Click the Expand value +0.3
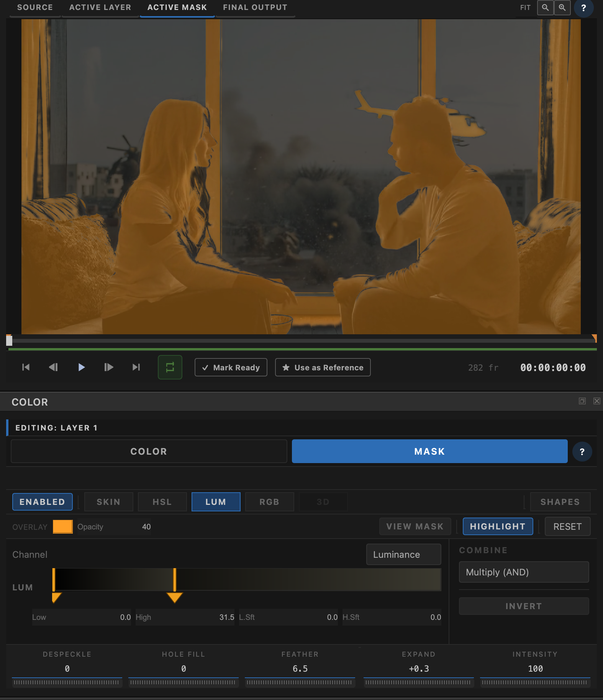 [419, 669]
